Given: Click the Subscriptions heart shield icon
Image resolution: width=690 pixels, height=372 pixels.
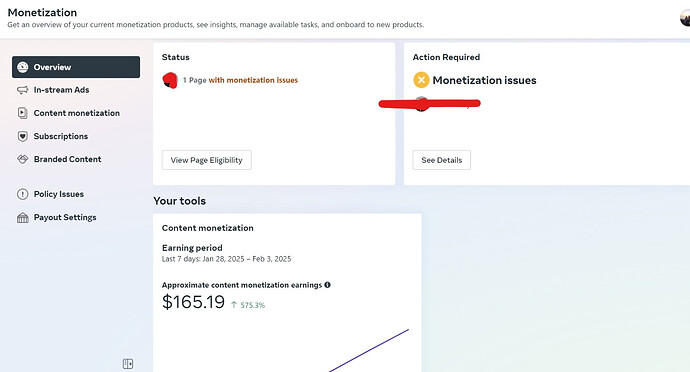Looking at the screenshot, I should click(22, 136).
